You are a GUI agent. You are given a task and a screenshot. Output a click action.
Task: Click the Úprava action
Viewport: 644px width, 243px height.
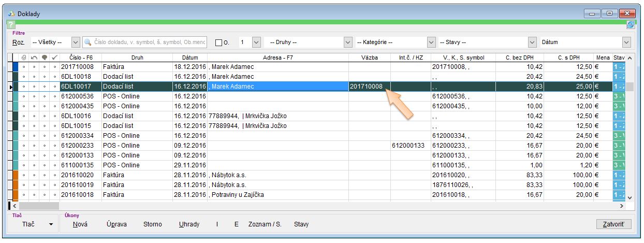(x=116, y=224)
